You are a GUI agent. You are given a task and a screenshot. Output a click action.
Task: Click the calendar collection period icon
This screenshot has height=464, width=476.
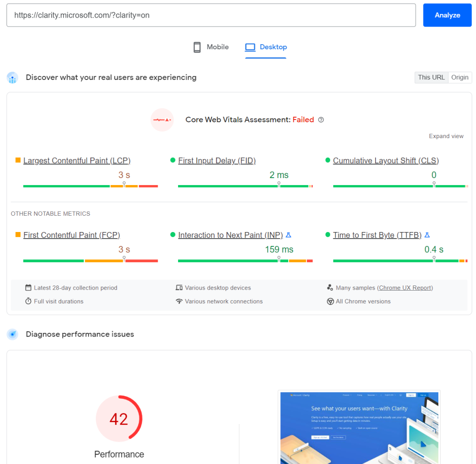[28, 287]
